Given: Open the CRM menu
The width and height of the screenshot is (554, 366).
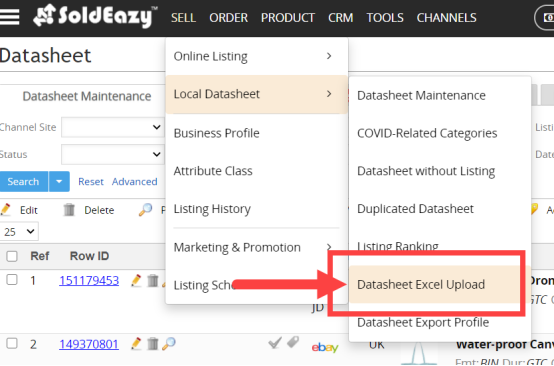Looking at the screenshot, I should (x=341, y=18).
